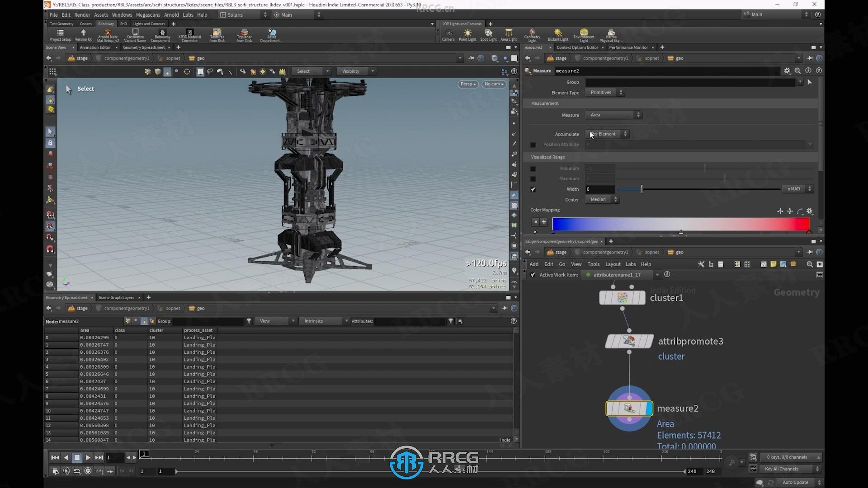Open the Render menu

tap(82, 15)
